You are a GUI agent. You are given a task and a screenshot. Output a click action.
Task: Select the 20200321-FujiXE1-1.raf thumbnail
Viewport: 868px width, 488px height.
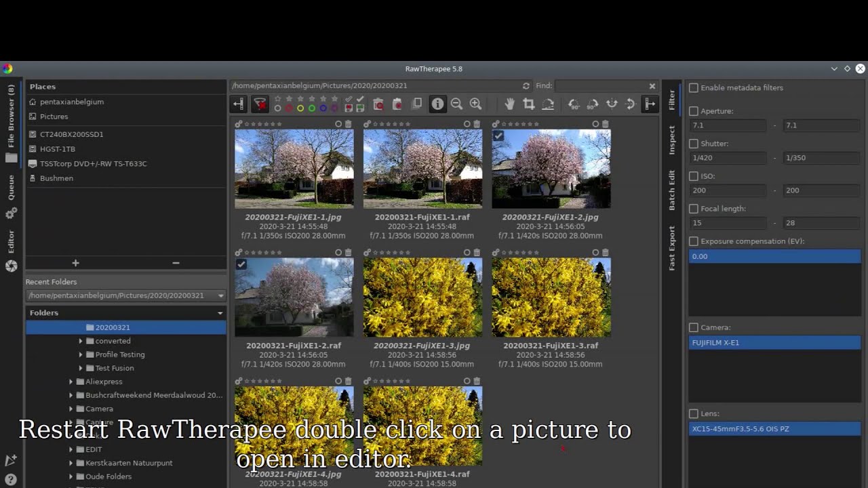click(422, 169)
